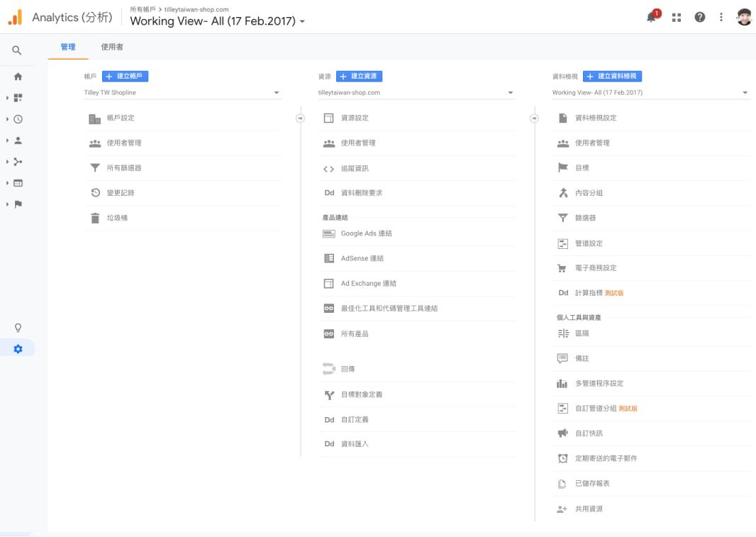Open your profile avatar at top right
The image size is (756, 537).
pyautogui.click(x=744, y=17)
